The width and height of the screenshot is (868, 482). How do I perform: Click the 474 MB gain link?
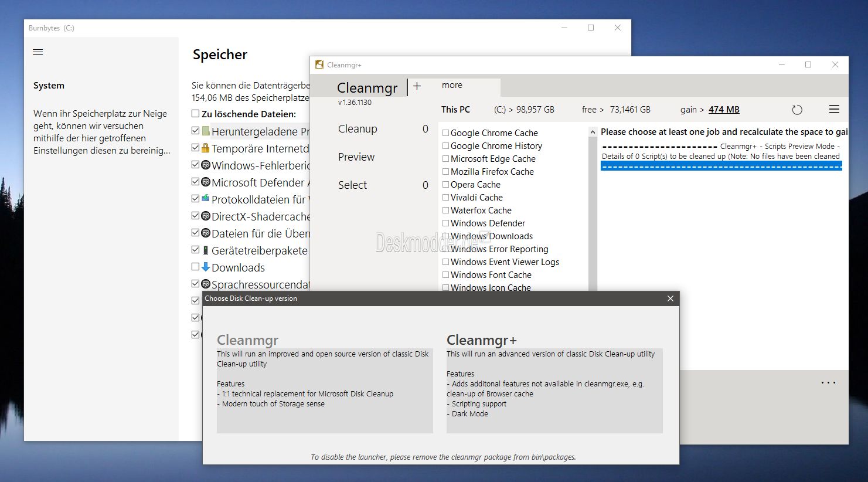tap(724, 110)
